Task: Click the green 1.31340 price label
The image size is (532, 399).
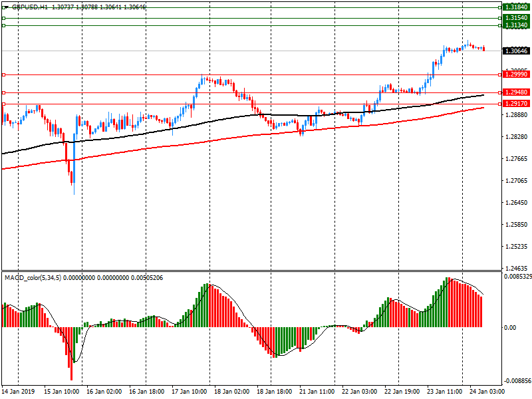Action: [517, 25]
